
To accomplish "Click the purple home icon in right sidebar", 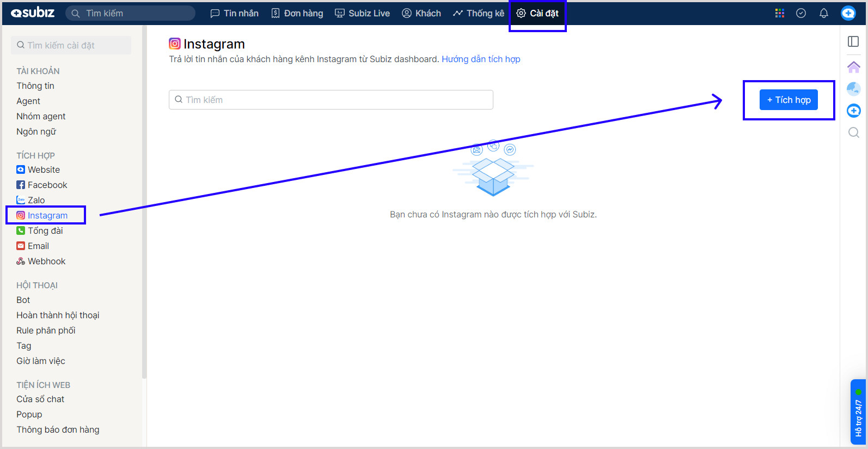I will click(x=853, y=67).
